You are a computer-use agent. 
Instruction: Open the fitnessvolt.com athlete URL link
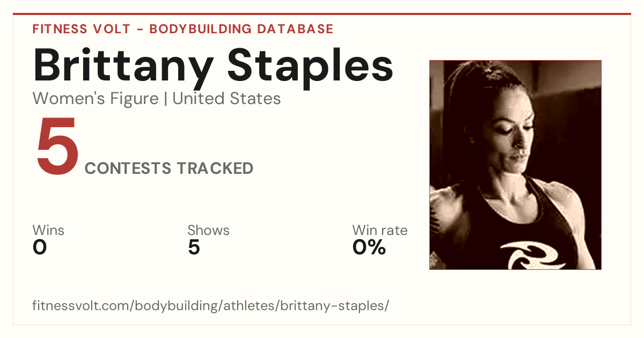[210, 306]
